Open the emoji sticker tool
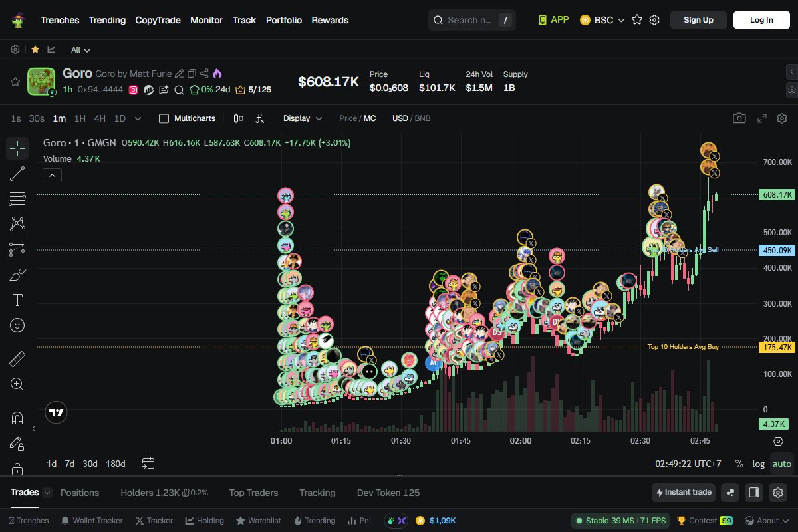Viewport: 798px width, 532px height. coord(17,325)
